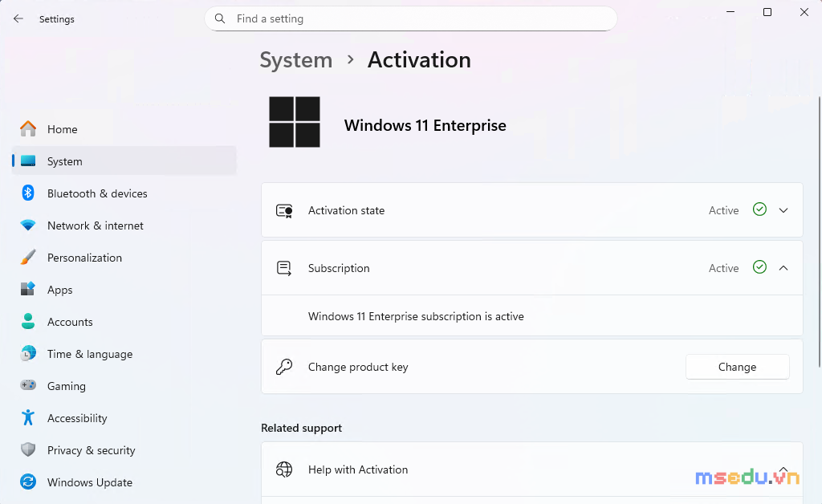Click the Activation breadcrumb heading
Screen dimensions: 822x504
[419, 59]
